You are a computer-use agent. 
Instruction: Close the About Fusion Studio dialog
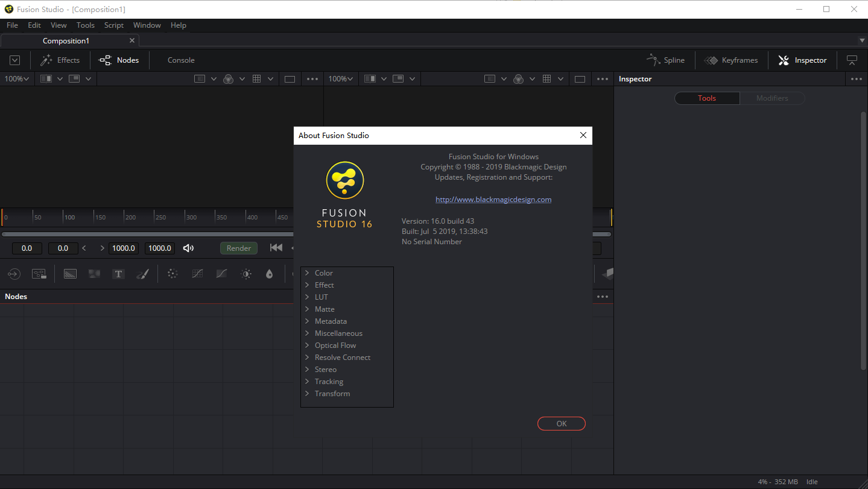click(x=583, y=136)
